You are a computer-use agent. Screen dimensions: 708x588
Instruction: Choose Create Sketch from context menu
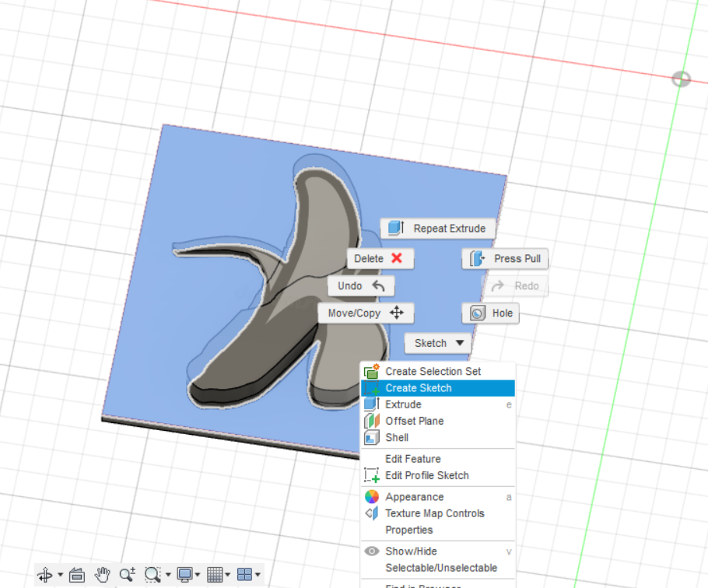[x=438, y=388]
